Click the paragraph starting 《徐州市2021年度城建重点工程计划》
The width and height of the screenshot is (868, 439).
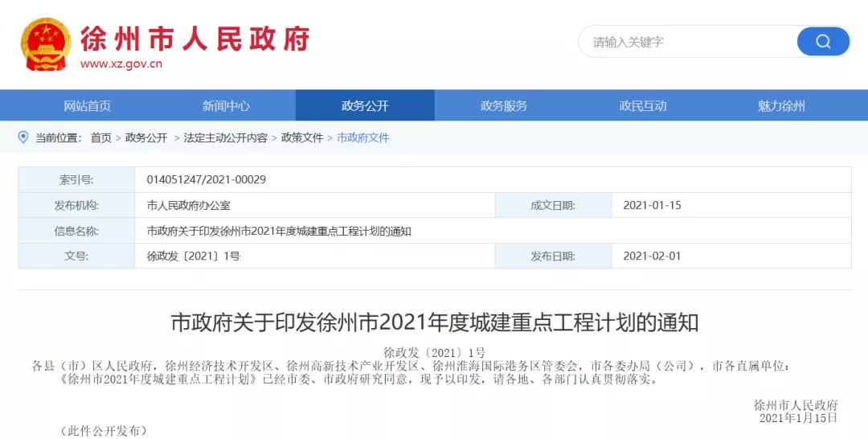[x=358, y=380]
